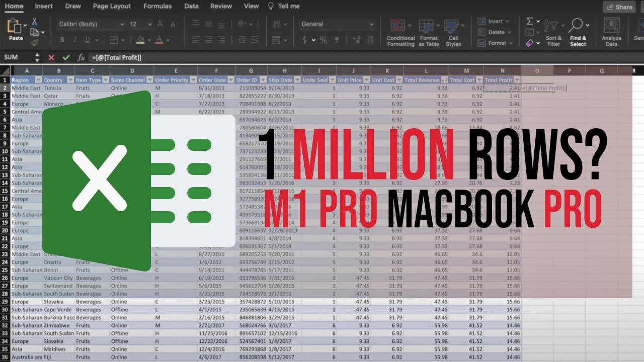Open Sort & Filter
644x362 pixels.
coord(553,33)
